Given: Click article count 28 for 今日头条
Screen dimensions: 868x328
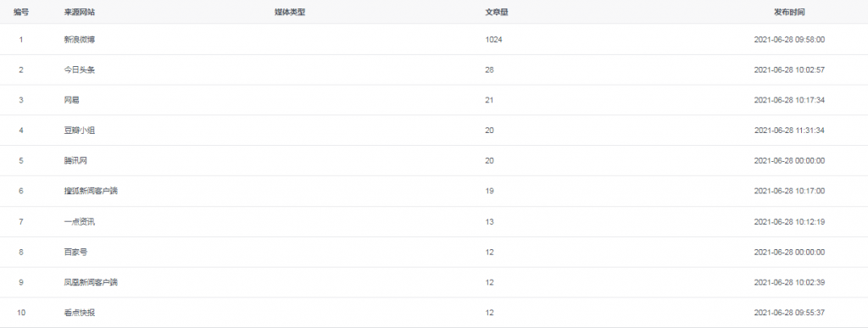Looking at the screenshot, I should click(x=489, y=69).
